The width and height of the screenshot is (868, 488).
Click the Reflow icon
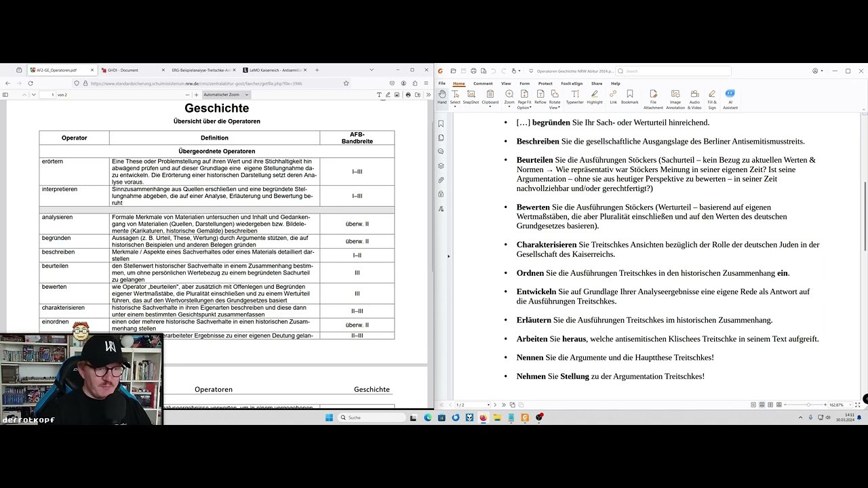tap(540, 96)
